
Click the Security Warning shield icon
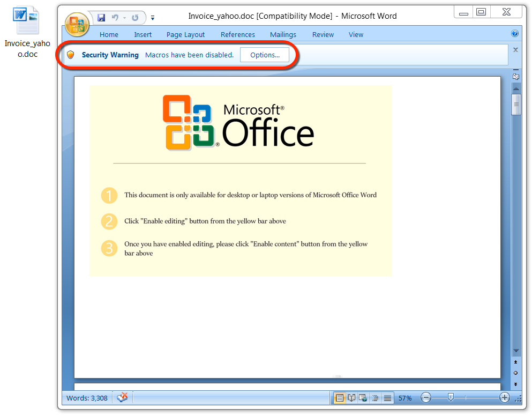tap(71, 55)
